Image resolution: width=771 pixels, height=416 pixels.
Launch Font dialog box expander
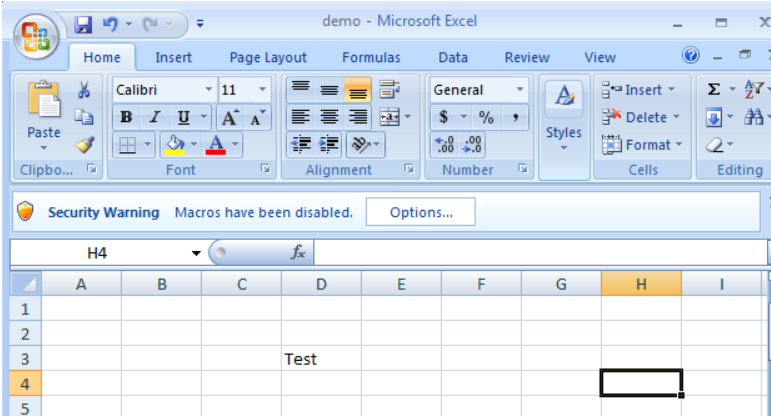[266, 169]
